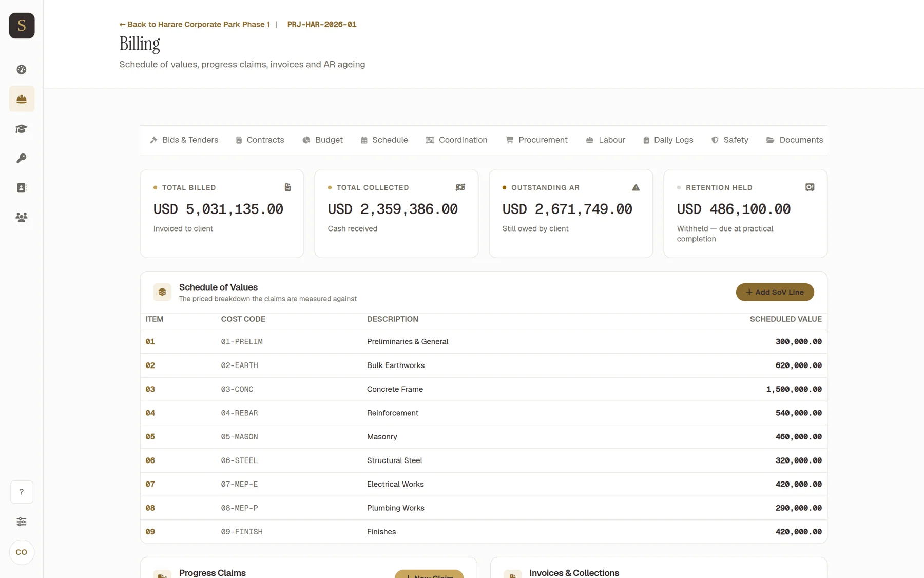Click cost code 04-REBAR
Image resolution: width=924 pixels, height=578 pixels.
[239, 413]
